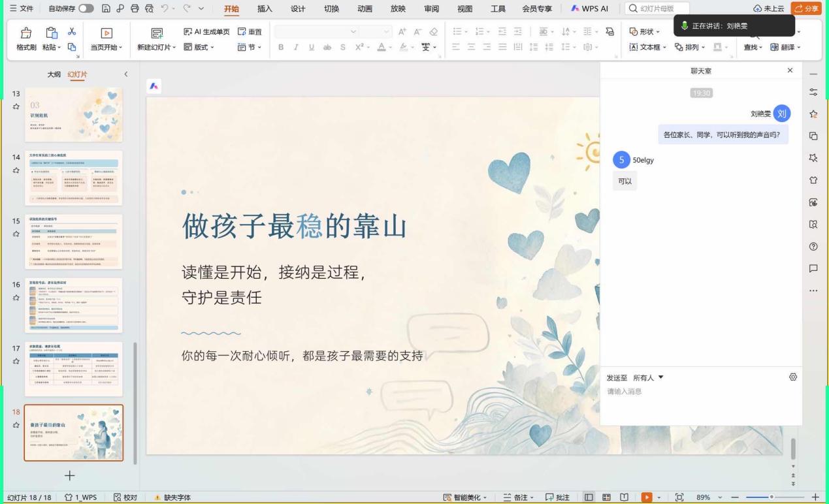The width and height of the screenshot is (829, 504).
Task: Switch to normal view in status bar
Action: [589, 497]
